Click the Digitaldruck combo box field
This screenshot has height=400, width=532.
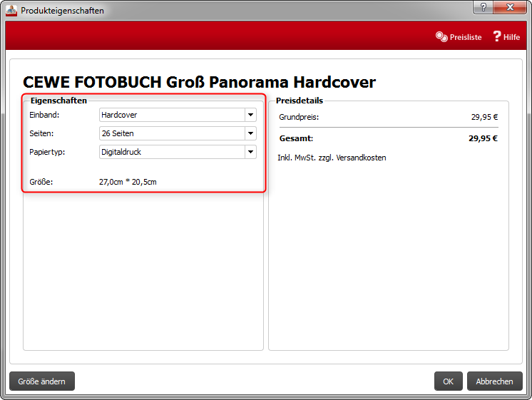pos(178,152)
